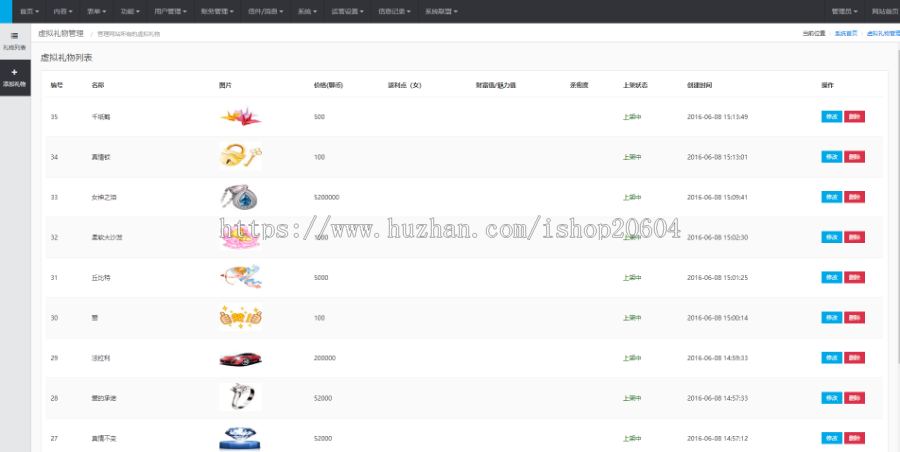This screenshot has width=900, height=452.
Task: Open the 礼物列表 gift list sidebar icon
Action: (x=14, y=36)
